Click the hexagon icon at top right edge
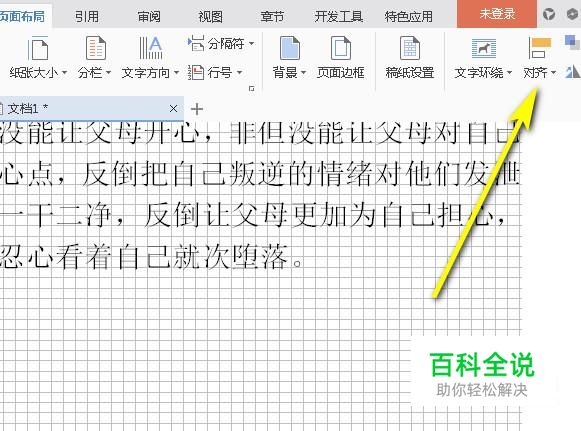This screenshot has width=581, height=431. click(574, 14)
